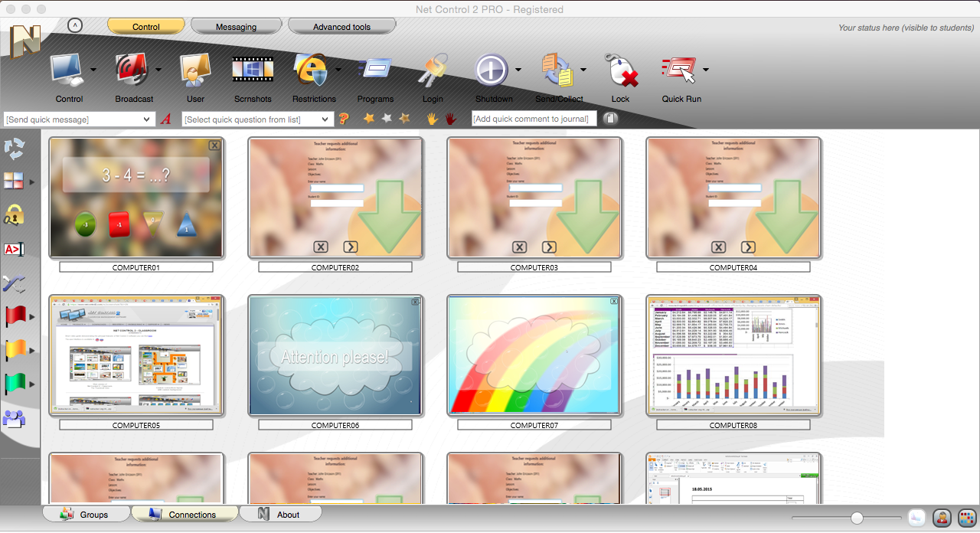Image resolution: width=980 pixels, height=533 pixels.
Task: Open the Send/Collect files tool
Action: click(x=558, y=70)
